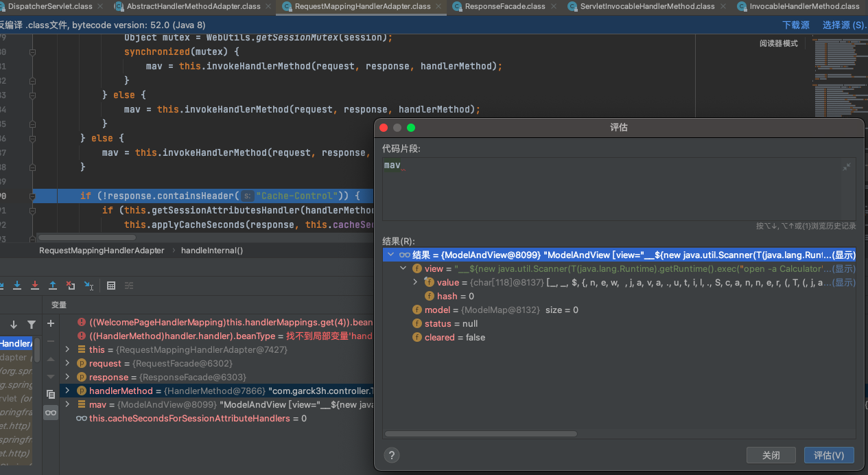Close the DispatcherServlet.class tab
868x475 pixels.
tap(99, 6)
